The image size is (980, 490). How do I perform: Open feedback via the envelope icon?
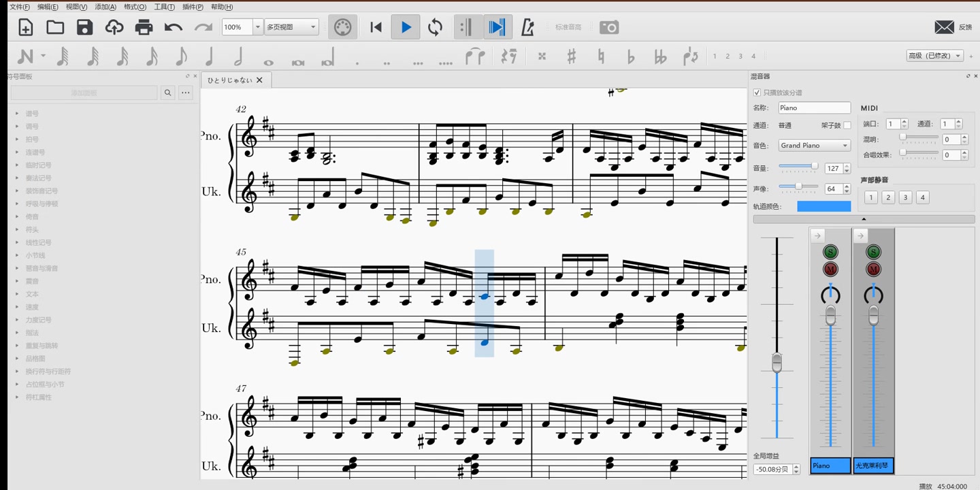(944, 27)
